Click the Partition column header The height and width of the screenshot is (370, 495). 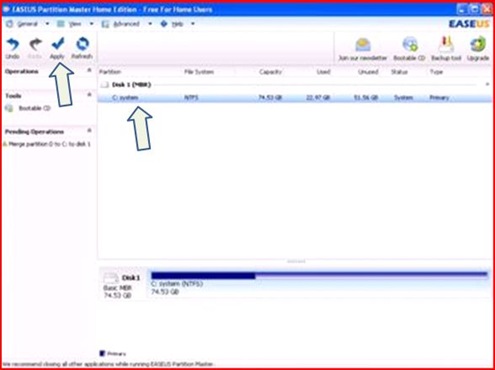click(110, 72)
